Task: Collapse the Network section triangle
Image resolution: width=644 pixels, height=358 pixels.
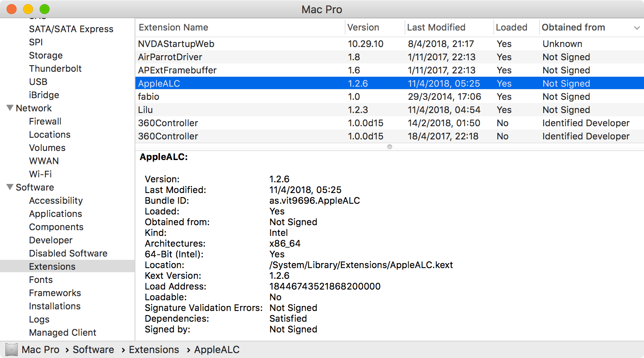Action: coord(10,108)
